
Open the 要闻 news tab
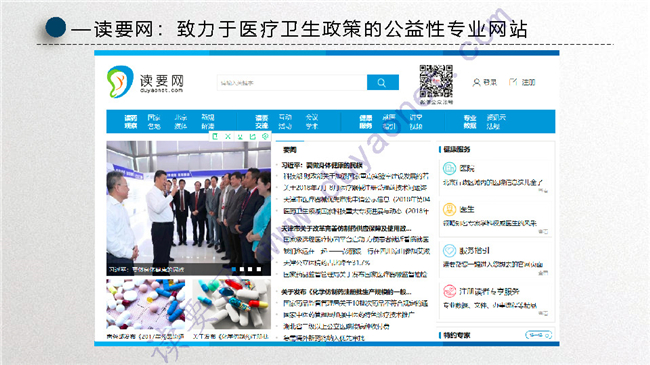pyautogui.click(x=290, y=150)
